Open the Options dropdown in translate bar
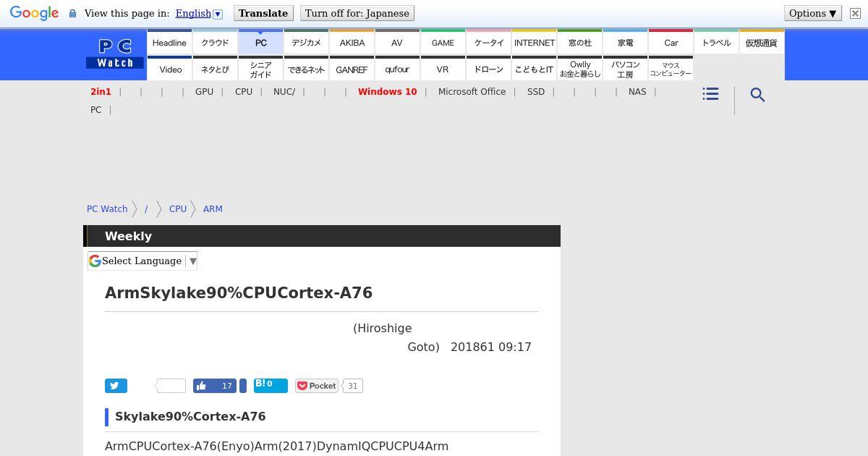Screen dimensions: 868x456 pyautogui.click(x=813, y=13)
